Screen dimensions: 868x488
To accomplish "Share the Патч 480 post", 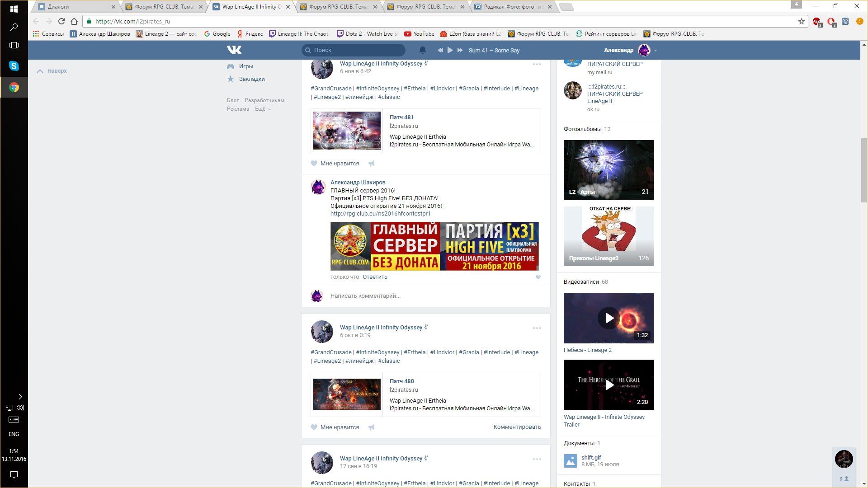I will pyautogui.click(x=371, y=427).
